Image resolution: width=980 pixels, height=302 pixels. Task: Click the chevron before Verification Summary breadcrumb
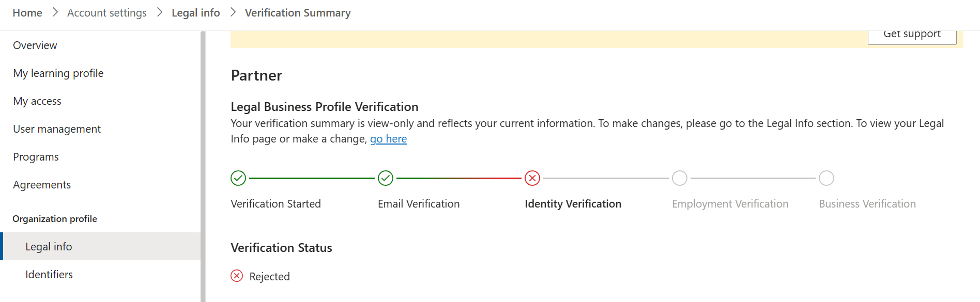(233, 12)
